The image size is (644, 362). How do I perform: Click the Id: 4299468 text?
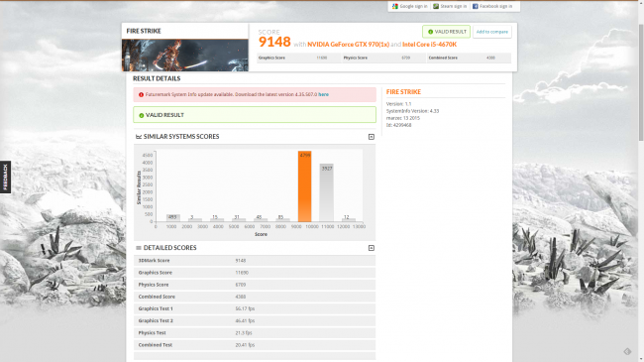pos(398,125)
